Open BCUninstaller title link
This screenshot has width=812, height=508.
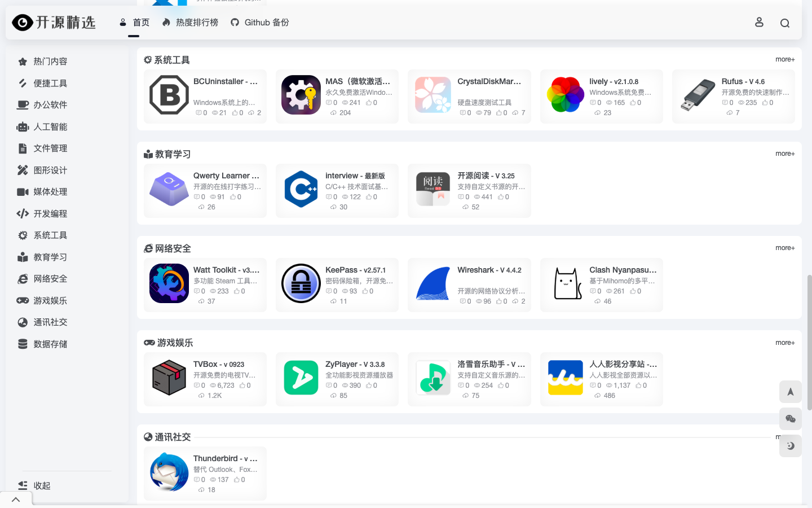click(x=226, y=81)
